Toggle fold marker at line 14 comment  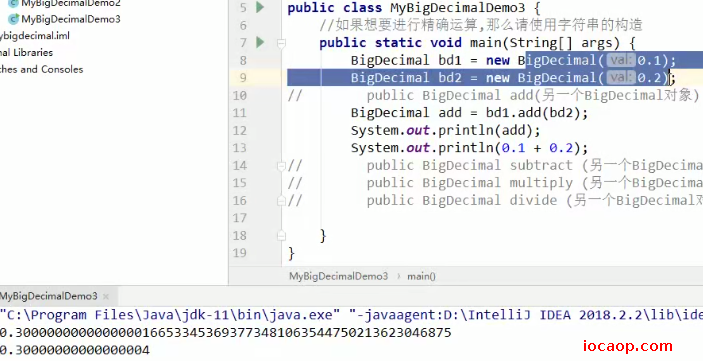click(282, 166)
